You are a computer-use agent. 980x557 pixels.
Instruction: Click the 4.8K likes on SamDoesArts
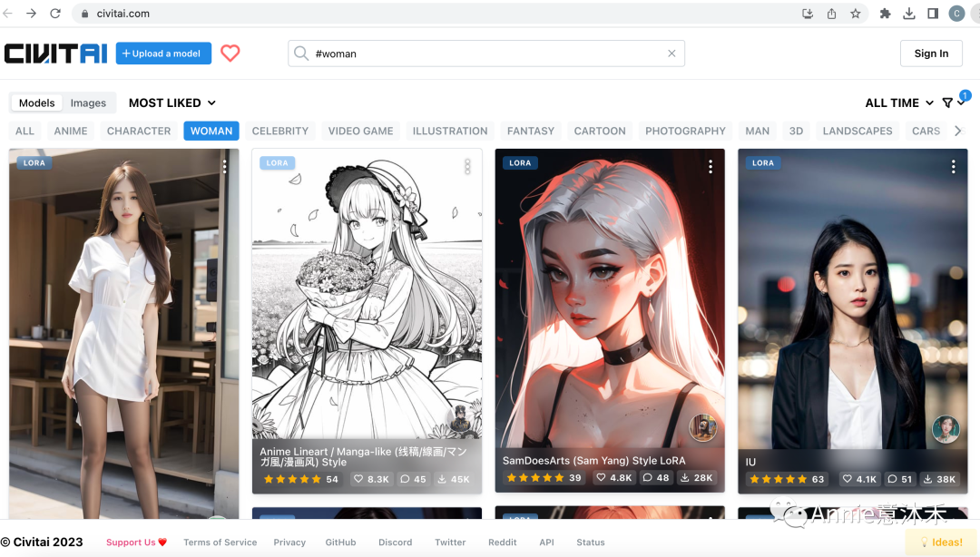pos(613,477)
